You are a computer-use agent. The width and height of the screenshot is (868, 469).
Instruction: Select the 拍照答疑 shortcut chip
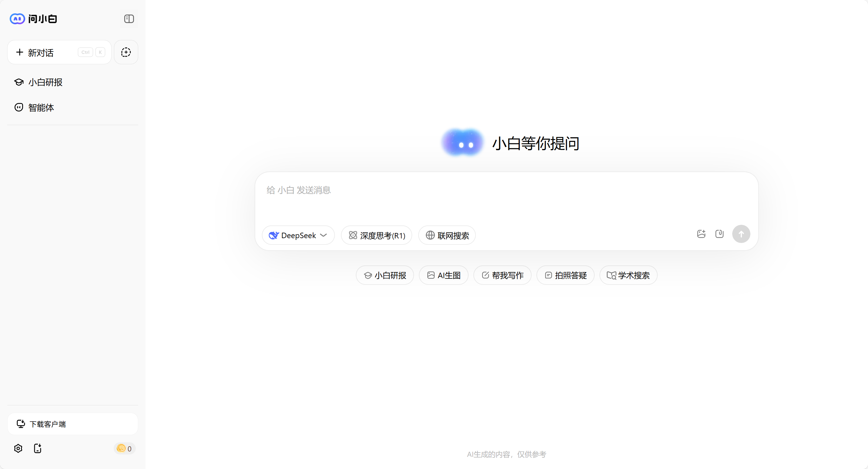point(566,275)
